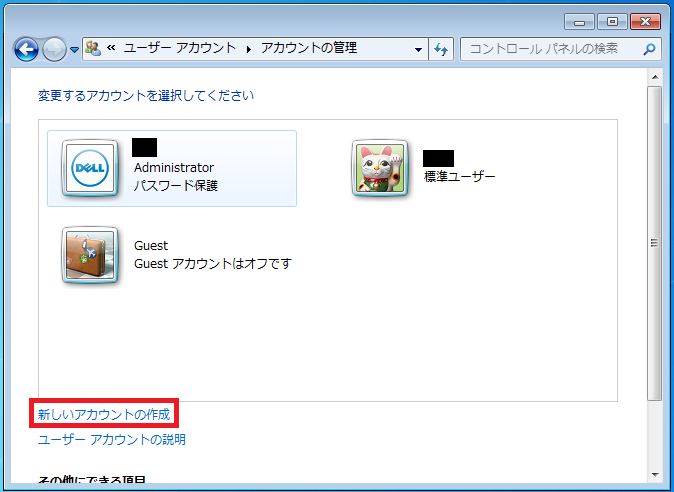This screenshot has width=674, height=492.
Task: Refresh the page with refresh icon
Action: click(441, 49)
